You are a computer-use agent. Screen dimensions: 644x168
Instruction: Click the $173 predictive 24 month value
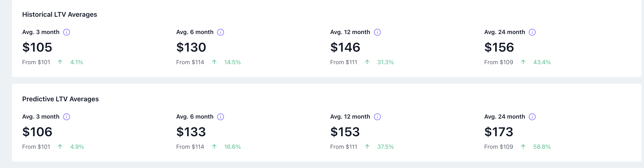[x=499, y=132]
